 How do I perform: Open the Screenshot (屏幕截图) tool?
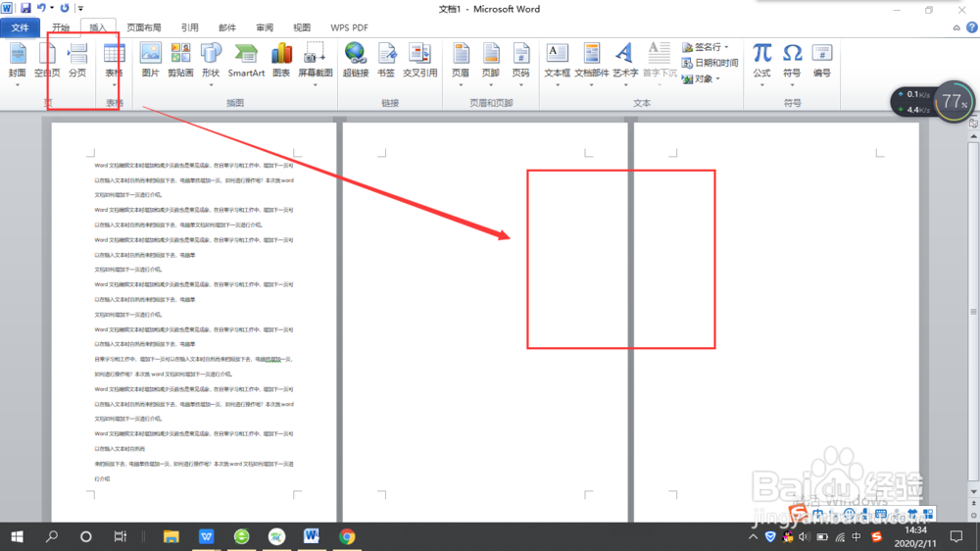pos(315,62)
